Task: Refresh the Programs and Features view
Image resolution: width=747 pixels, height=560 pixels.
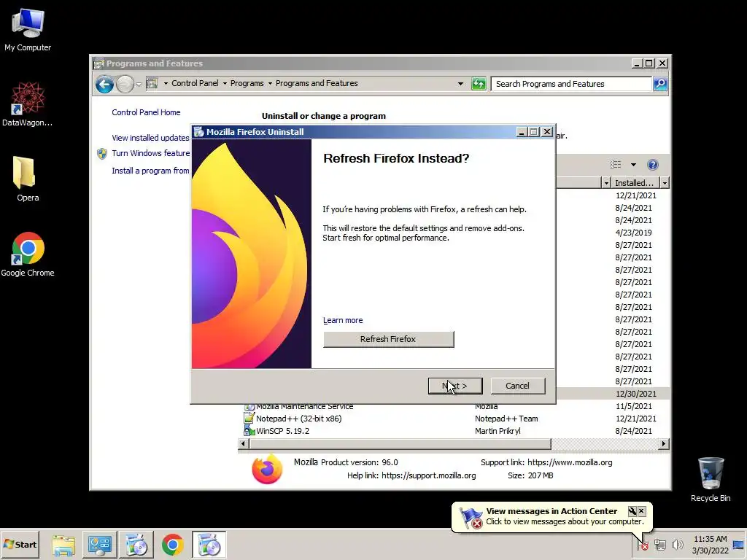Action: (479, 84)
